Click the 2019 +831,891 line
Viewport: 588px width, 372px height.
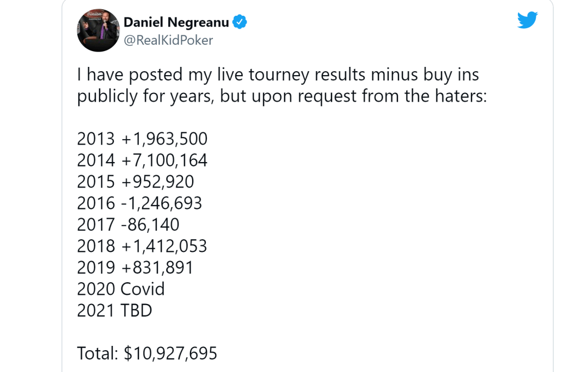135,268
